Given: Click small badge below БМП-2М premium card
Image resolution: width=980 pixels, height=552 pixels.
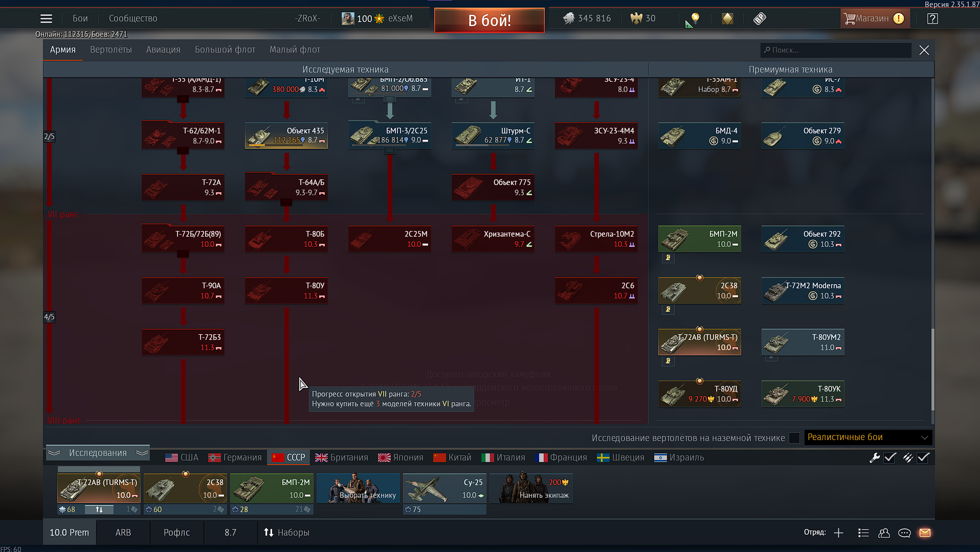Looking at the screenshot, I should pyautogui.click(x=668, y=258).
